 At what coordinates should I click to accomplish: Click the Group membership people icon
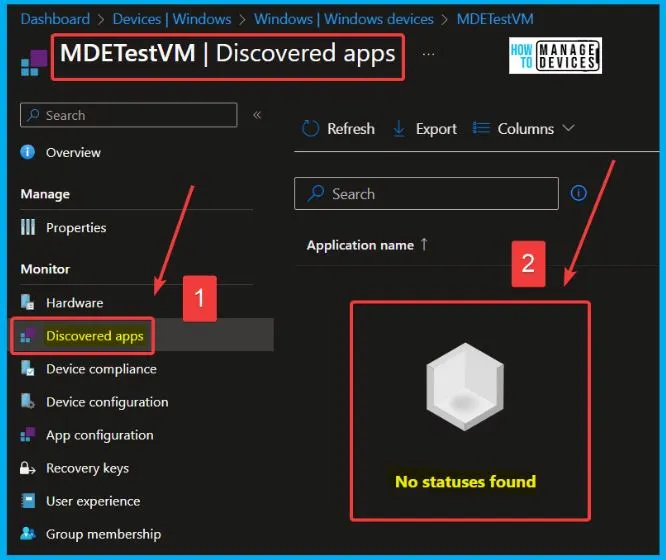tap(28, 533)
